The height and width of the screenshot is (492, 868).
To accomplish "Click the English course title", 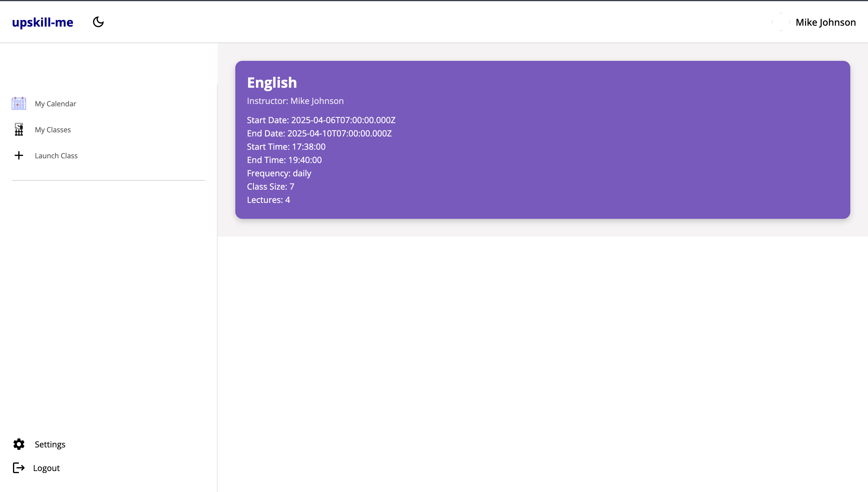I will [x=272, y=83].
